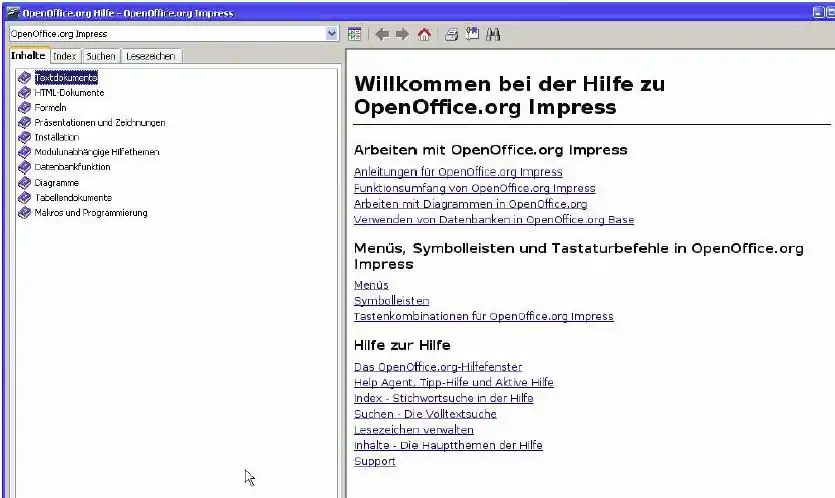
Task: Open the Symbolleisten link
Action: [x=391, y=301]
